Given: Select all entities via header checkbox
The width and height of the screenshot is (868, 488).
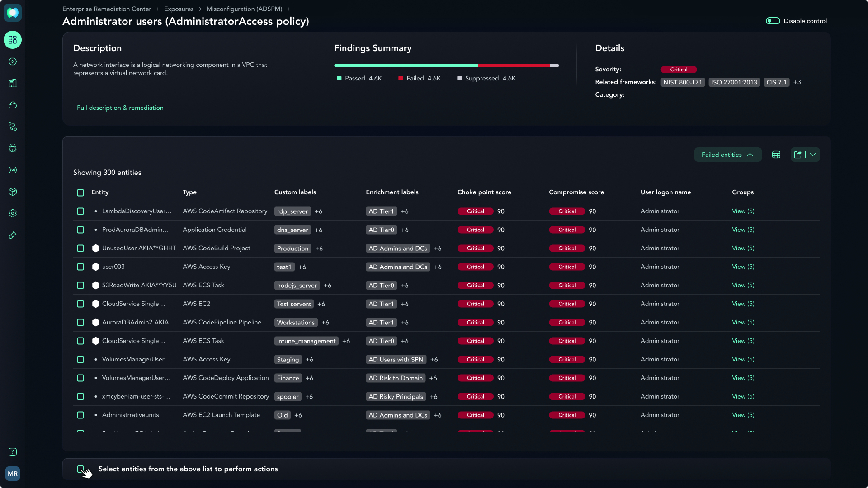Looking at the screenshot, I should 80,192.
